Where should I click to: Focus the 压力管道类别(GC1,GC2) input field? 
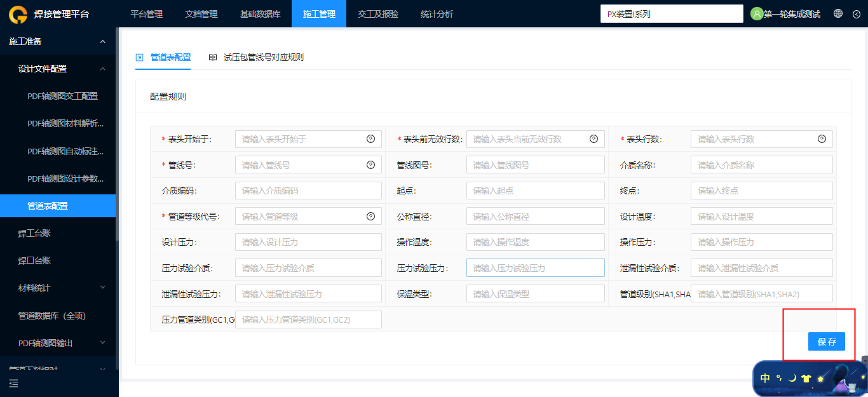click(308, 320)
